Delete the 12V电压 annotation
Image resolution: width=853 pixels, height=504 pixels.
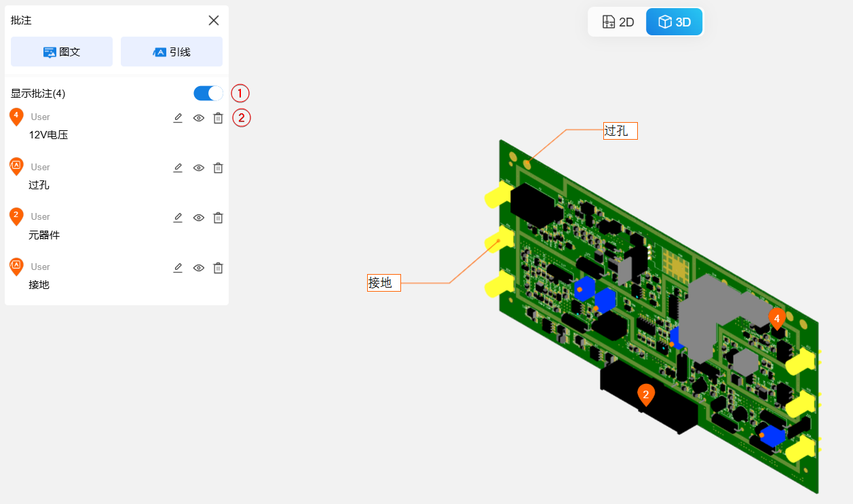point(218,118)
